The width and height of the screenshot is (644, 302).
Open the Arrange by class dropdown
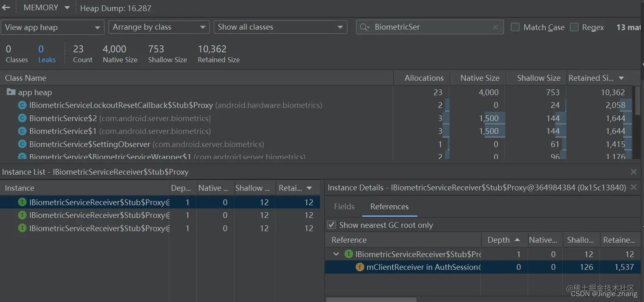[x=159, y=27]
